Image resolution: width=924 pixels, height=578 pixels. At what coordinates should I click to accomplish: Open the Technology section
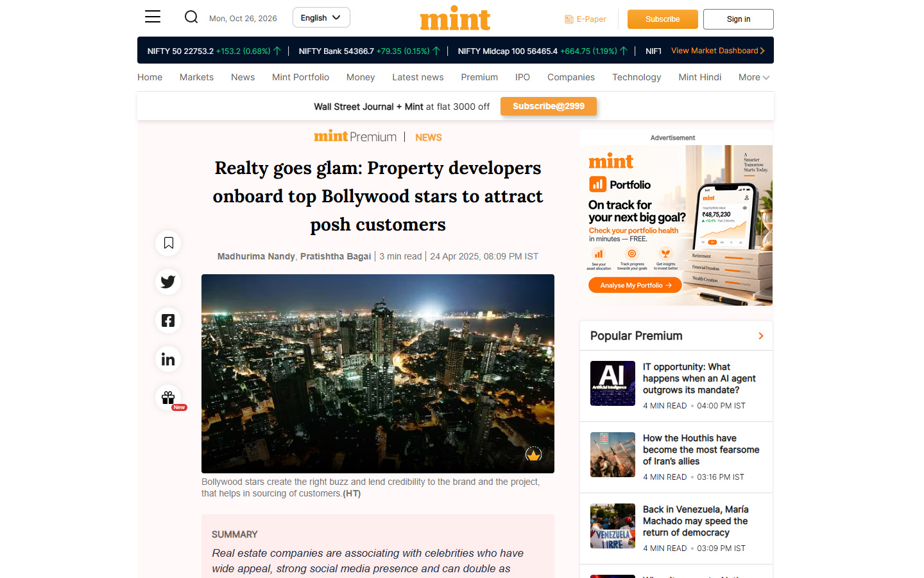pyautogui.click(x=637, y=77)
